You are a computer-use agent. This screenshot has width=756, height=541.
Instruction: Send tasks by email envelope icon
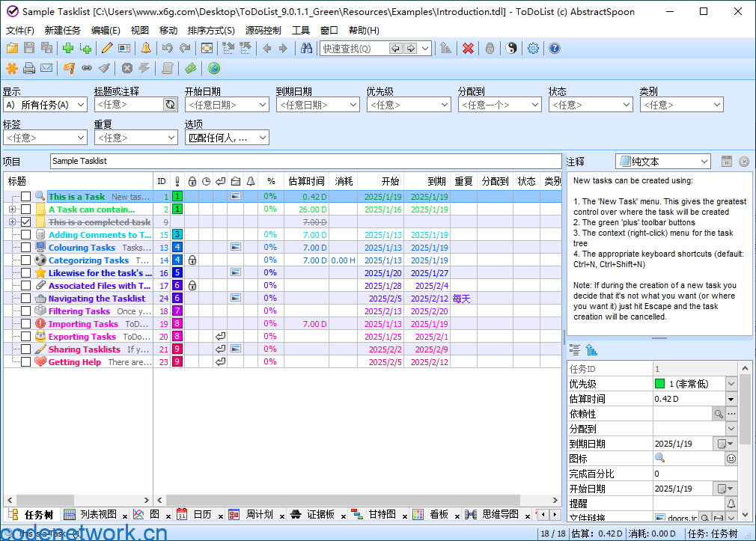click(46, 69)
